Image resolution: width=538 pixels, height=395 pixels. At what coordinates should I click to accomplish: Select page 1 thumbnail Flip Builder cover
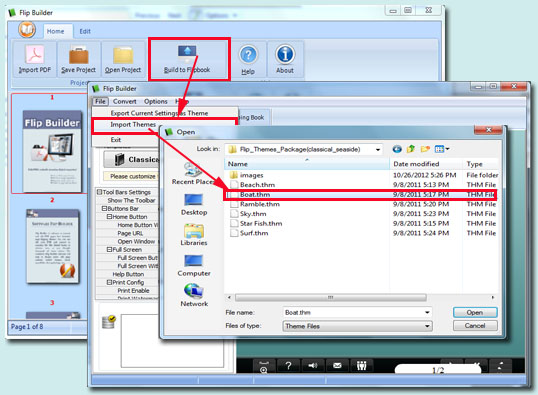click(x=52, y=151)
